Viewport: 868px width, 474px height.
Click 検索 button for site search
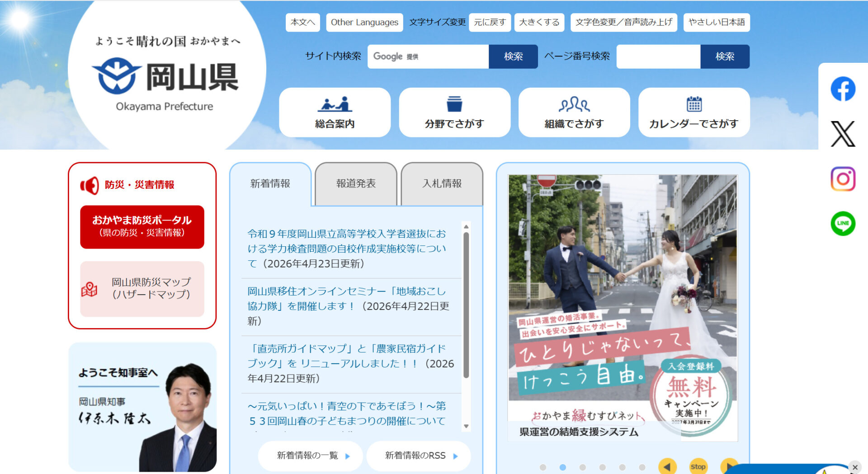513,56
